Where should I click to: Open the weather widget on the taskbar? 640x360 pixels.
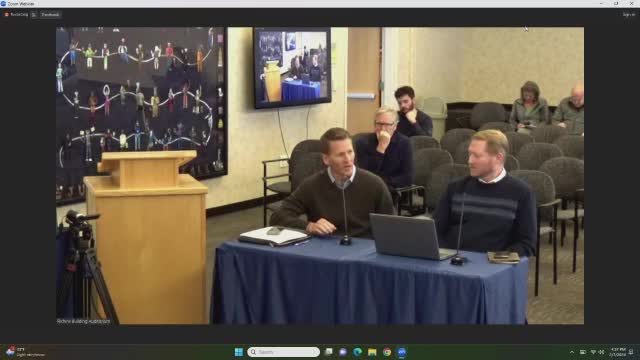[24, 352]
